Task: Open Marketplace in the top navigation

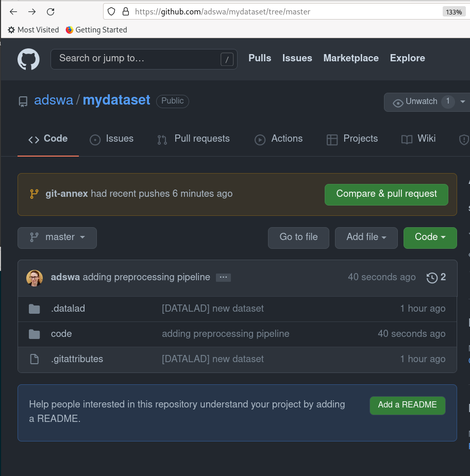Action: click(351, 58)
